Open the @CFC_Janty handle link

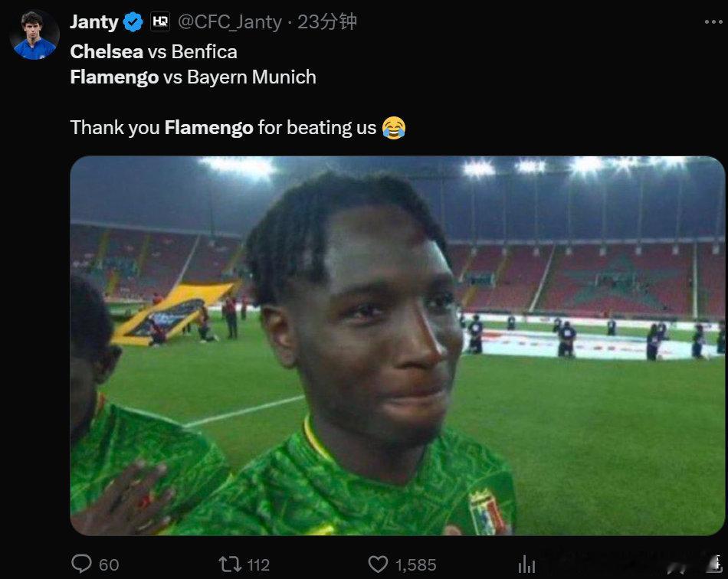tap(230, 21)
